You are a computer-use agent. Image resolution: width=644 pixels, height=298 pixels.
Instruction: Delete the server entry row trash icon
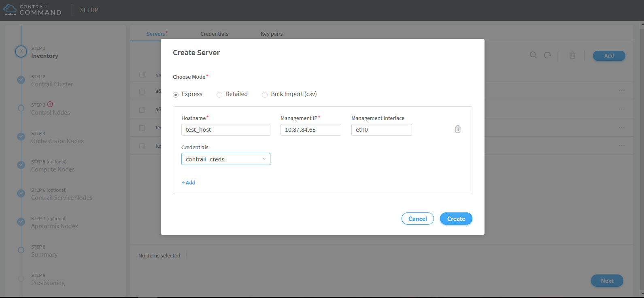[x=458, y=129]
